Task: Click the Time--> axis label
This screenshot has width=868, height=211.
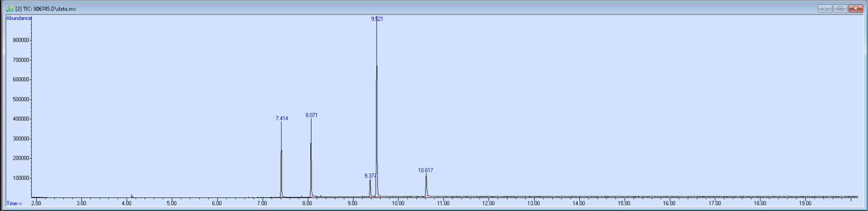Action: click(x=14, y=203)
